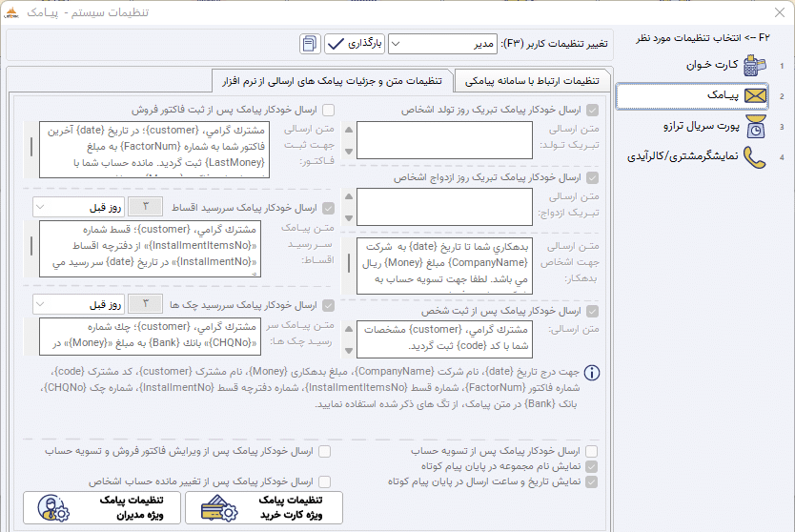Toggle auto wedding anniversary SMS checkbox
Viewport: 795px width, 532px height.
click(592, 177)
